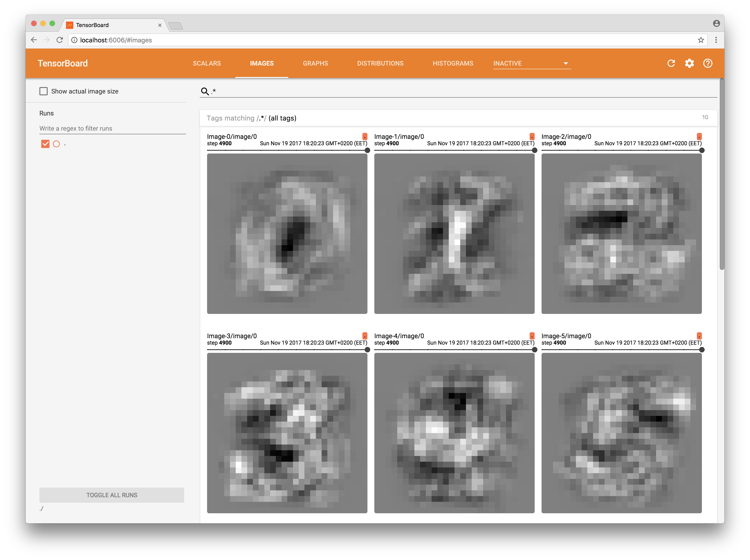
Task: Switch to the SCALARS tab
Action: [207, 63]
